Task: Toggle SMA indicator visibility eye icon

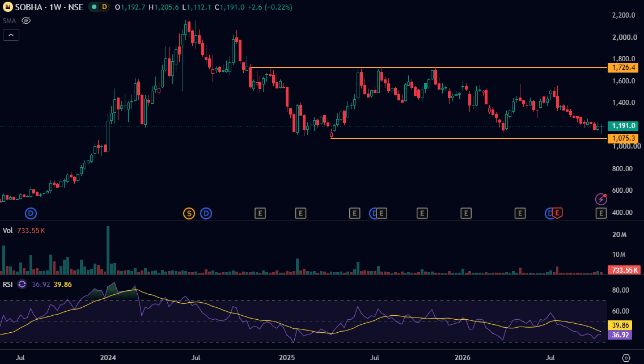Action: (26, 20)
